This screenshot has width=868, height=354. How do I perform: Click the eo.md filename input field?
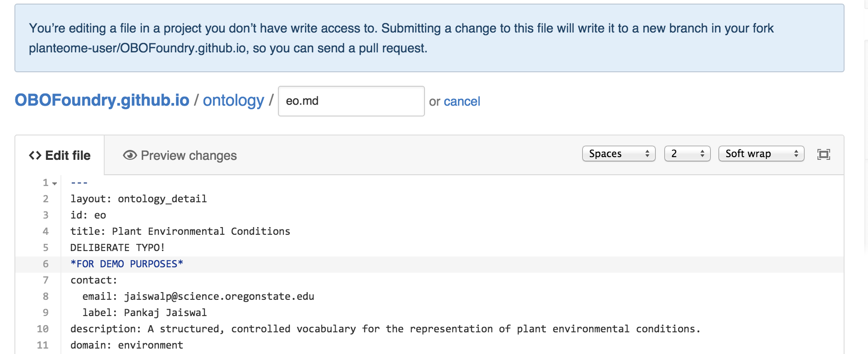(351, 101)
